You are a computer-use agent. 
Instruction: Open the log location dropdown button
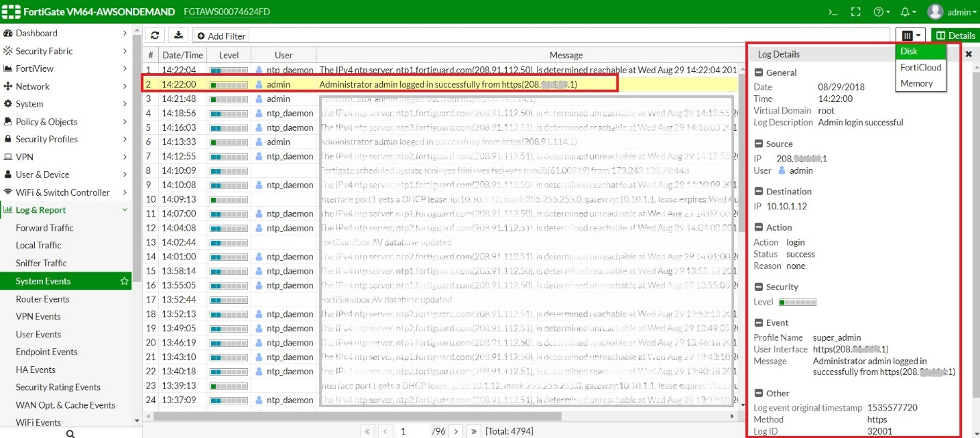[x=911, y=36]
